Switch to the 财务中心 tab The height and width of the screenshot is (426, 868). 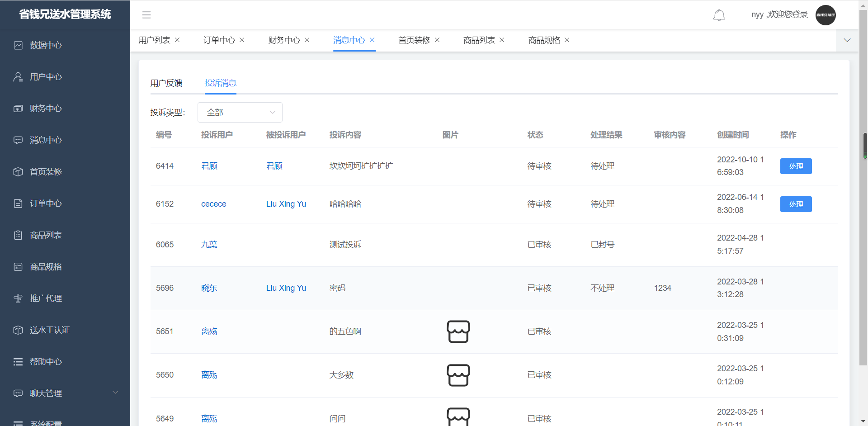pyautogui.click(x=284, y=40)
